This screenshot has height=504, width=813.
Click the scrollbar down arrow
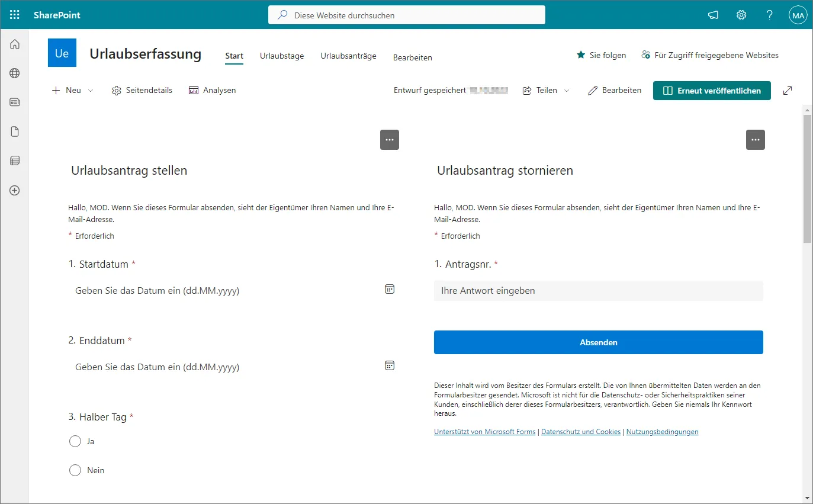(x=808, y=498)
